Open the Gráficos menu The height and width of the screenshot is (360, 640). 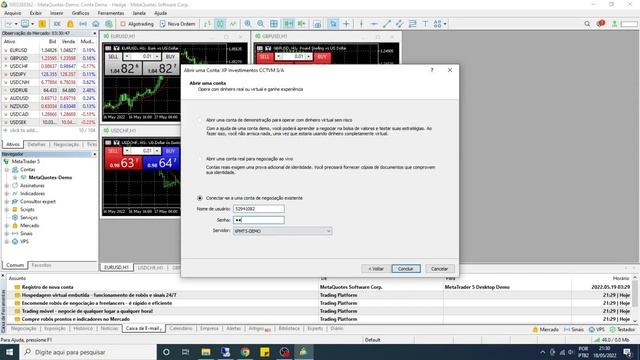coord(80,13)
